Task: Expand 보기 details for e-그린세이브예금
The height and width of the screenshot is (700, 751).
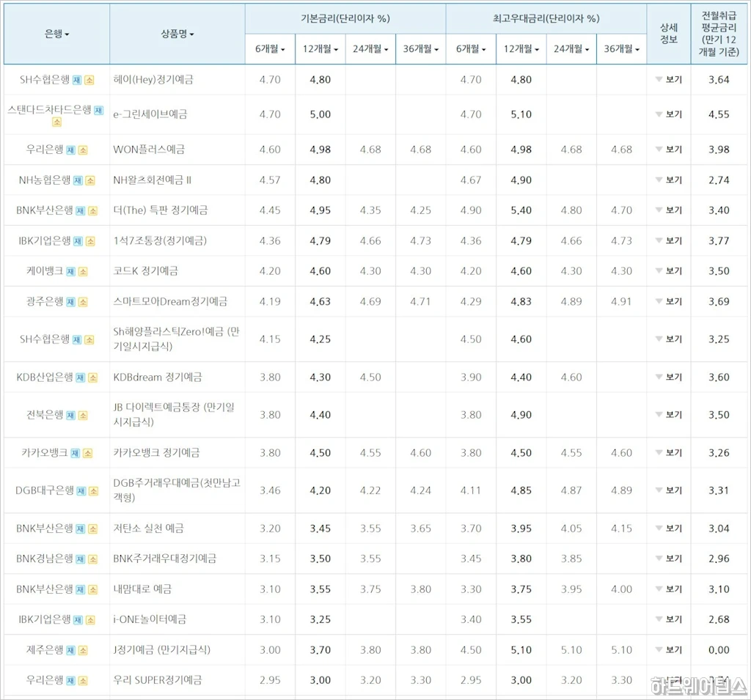Action: (x=669, y=114)
